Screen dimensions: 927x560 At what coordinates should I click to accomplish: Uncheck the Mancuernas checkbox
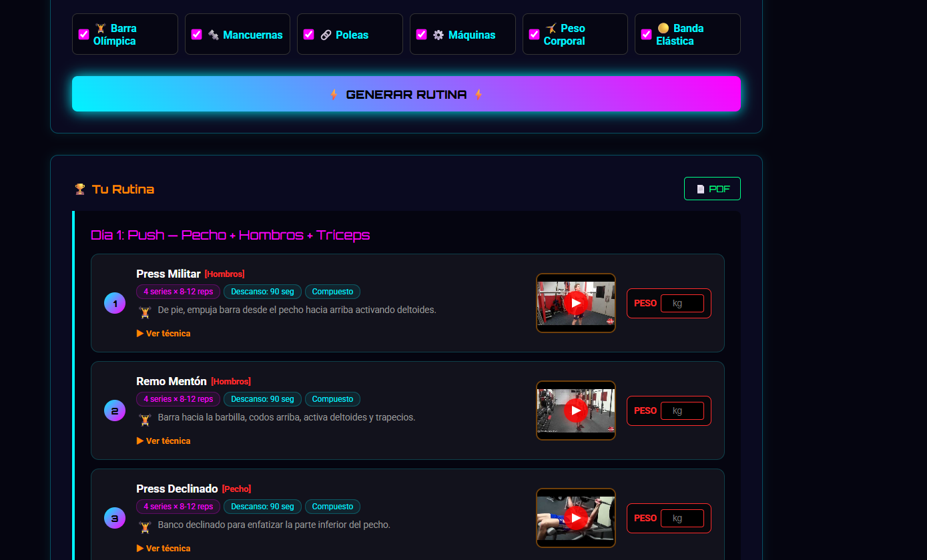[196, 35]
